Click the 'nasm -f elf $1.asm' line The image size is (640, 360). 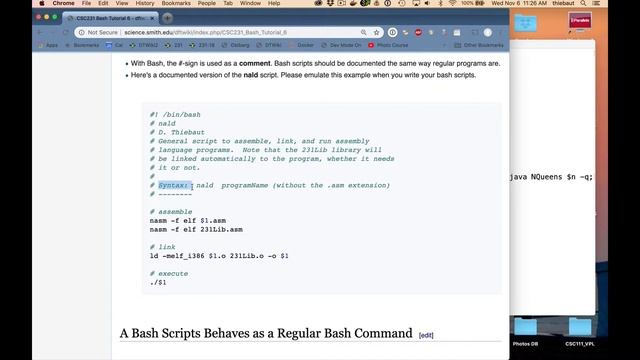pos(188,220)
